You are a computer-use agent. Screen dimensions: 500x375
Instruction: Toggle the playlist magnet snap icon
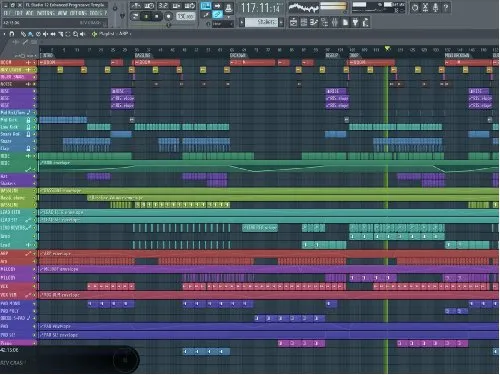pos(12,34)
